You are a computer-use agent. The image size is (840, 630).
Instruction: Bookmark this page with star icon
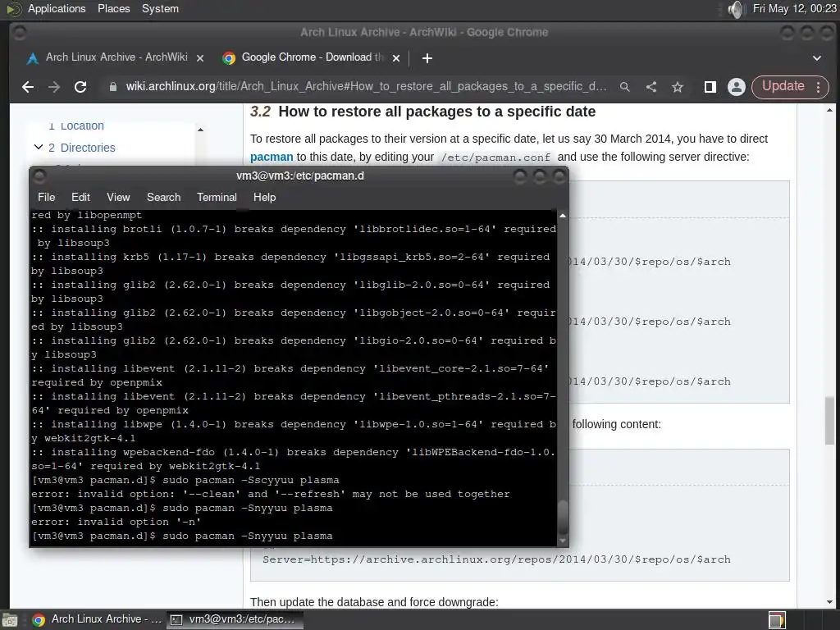[x=678, y=87]
